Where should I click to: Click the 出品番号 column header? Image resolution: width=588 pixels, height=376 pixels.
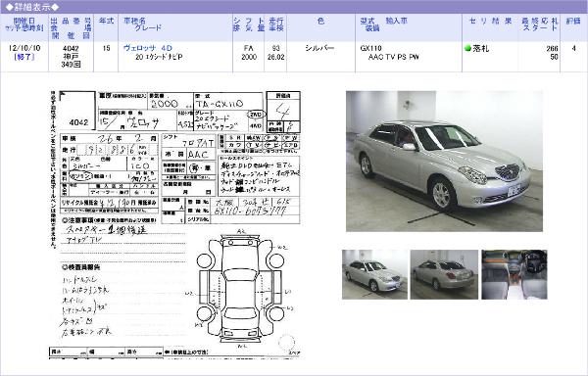(x=71, y=28)
